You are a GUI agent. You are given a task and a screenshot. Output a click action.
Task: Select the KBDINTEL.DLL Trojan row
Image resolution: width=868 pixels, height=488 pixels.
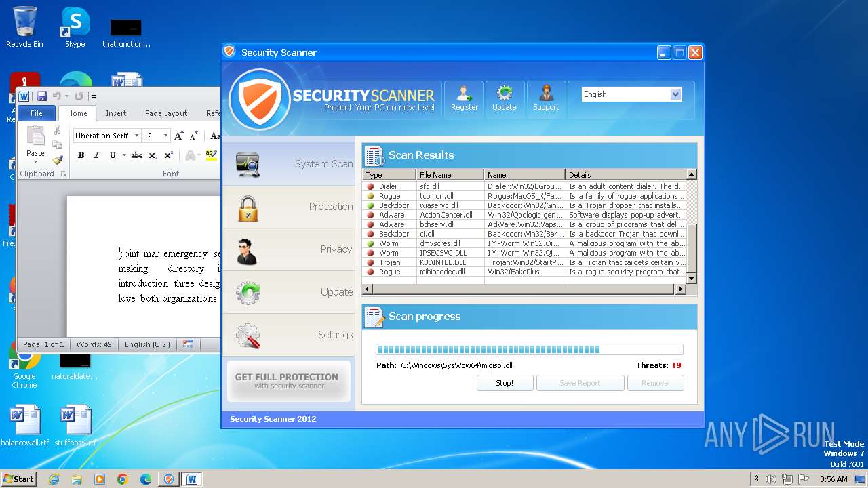pos(524,262)
